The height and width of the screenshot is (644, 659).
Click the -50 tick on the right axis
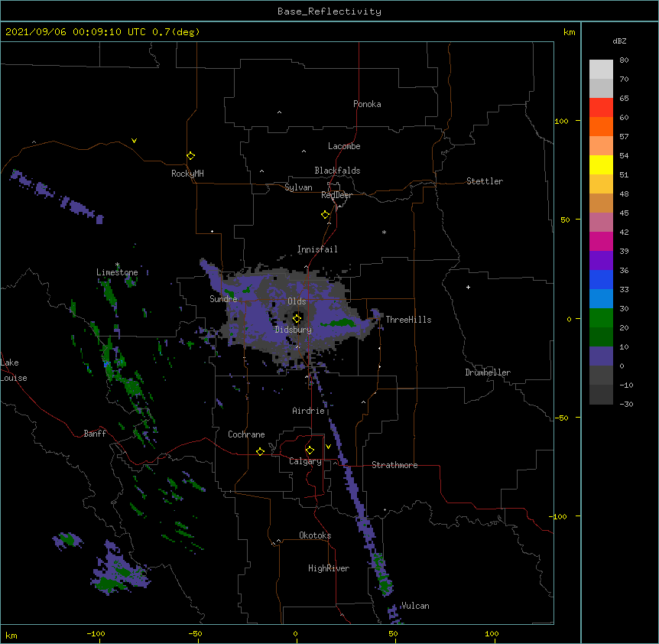coord(561,418)
